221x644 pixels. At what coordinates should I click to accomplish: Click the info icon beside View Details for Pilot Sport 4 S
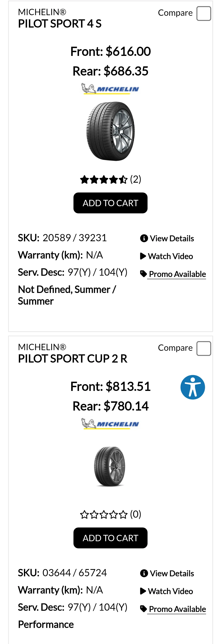coord(144,238)
